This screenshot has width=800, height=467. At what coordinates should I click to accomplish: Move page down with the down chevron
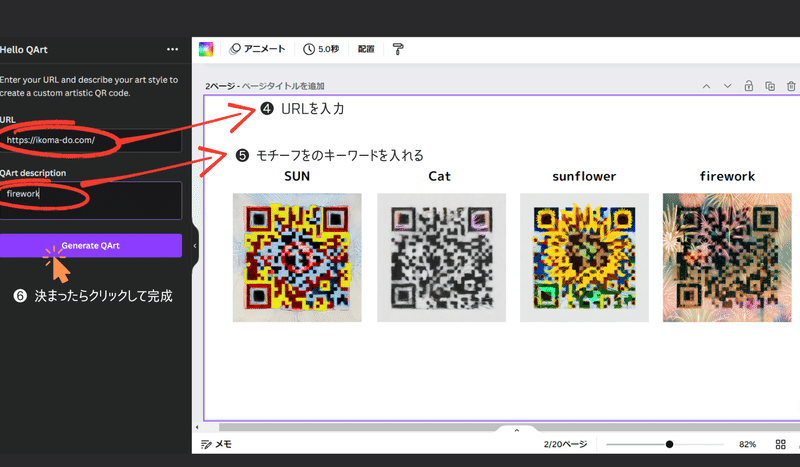(x=728, y=86)
